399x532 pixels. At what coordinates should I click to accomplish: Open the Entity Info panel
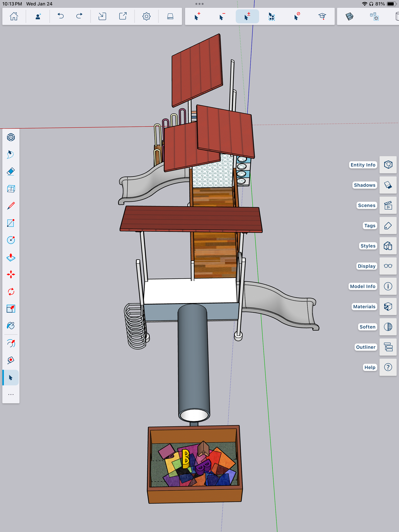[388, 165]
